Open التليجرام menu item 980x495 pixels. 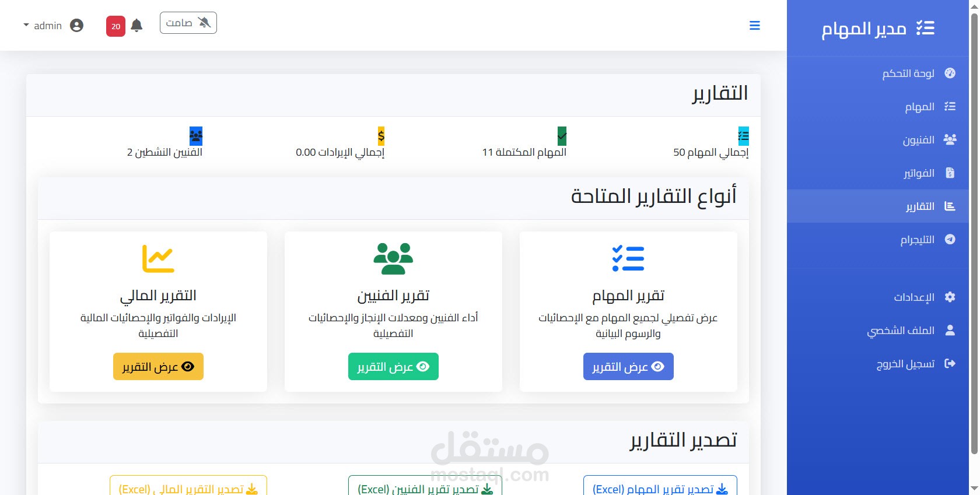pos(878,239)
